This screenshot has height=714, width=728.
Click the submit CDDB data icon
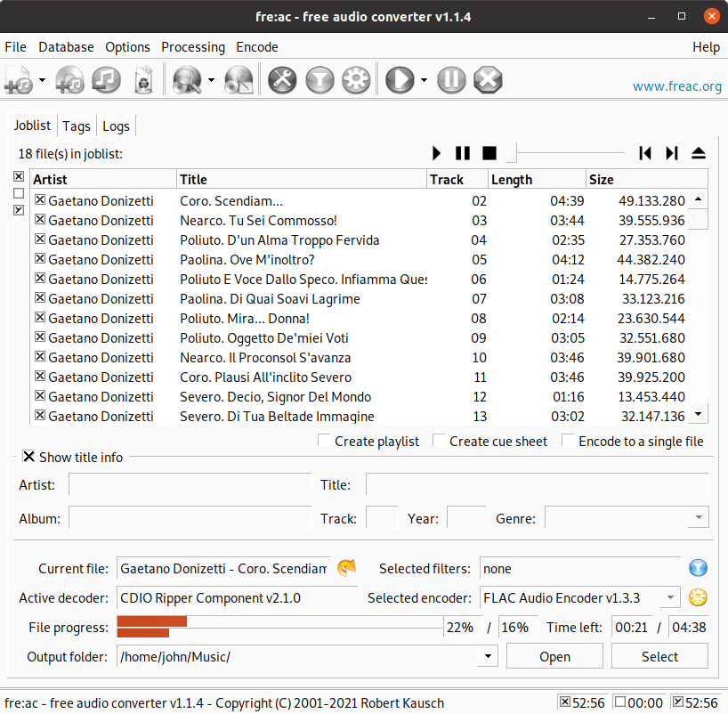(239, 80)
